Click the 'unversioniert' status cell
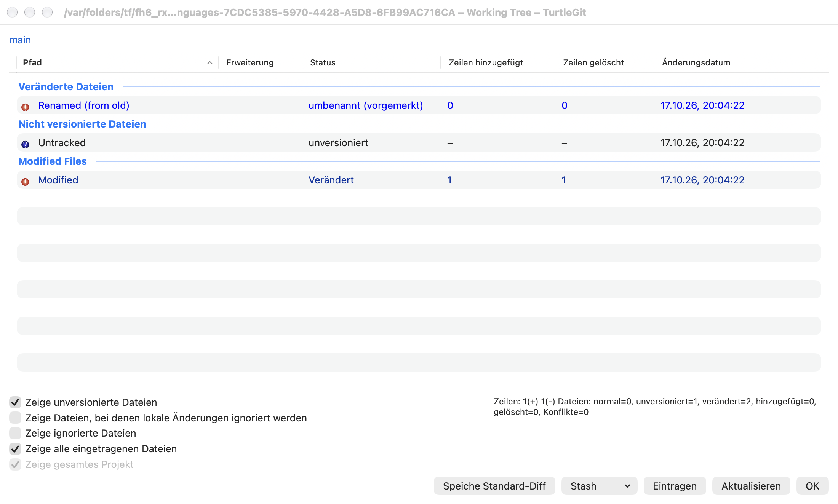This screenshot has width=838, height=504. [338, 143]
